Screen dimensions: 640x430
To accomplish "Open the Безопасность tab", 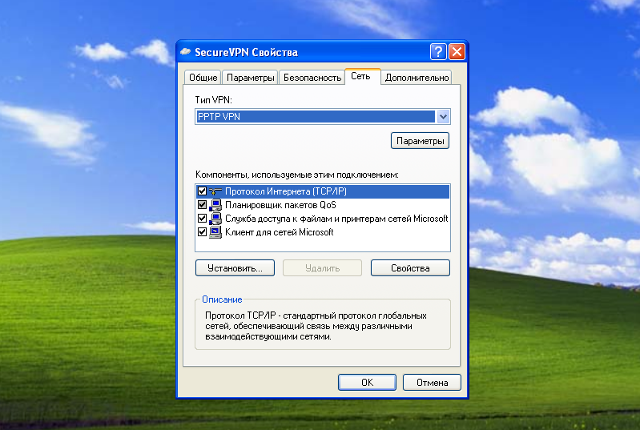I will click(312, 78).
